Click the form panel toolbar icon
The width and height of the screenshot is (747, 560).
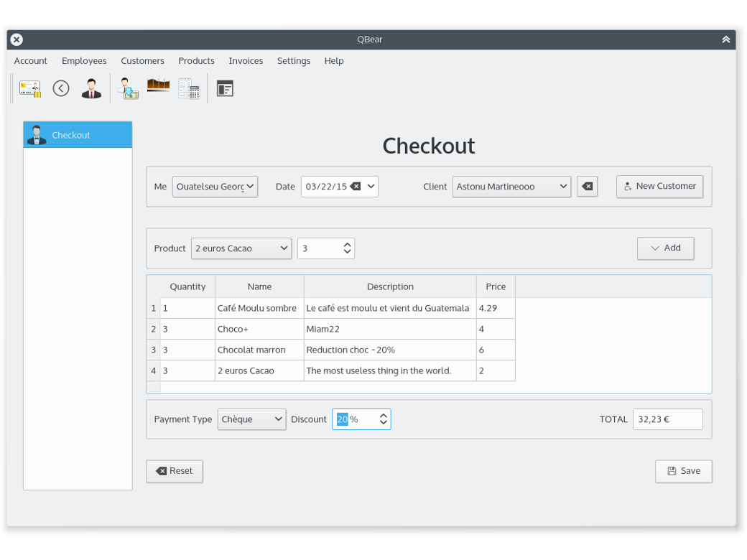click(x=225, y=88)
